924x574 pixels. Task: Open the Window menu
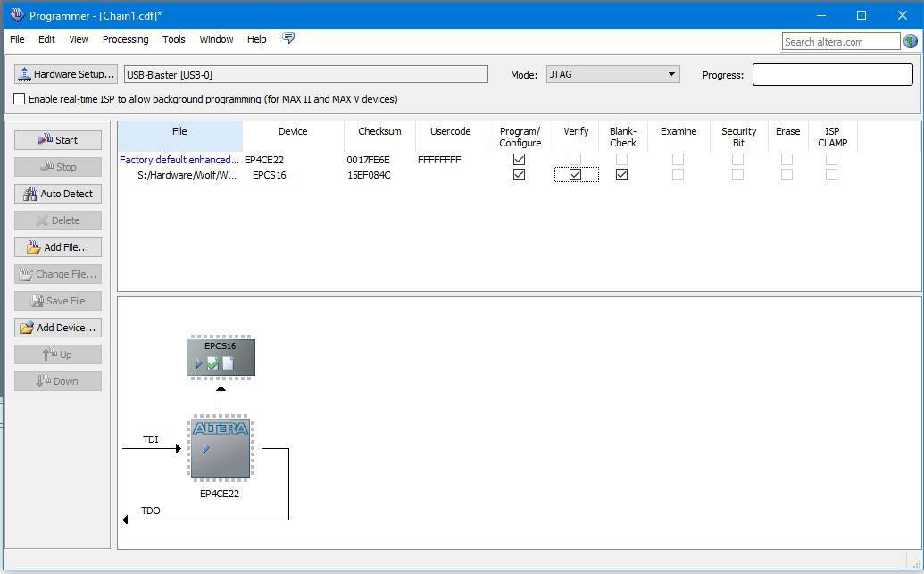[x=216, y=39]
